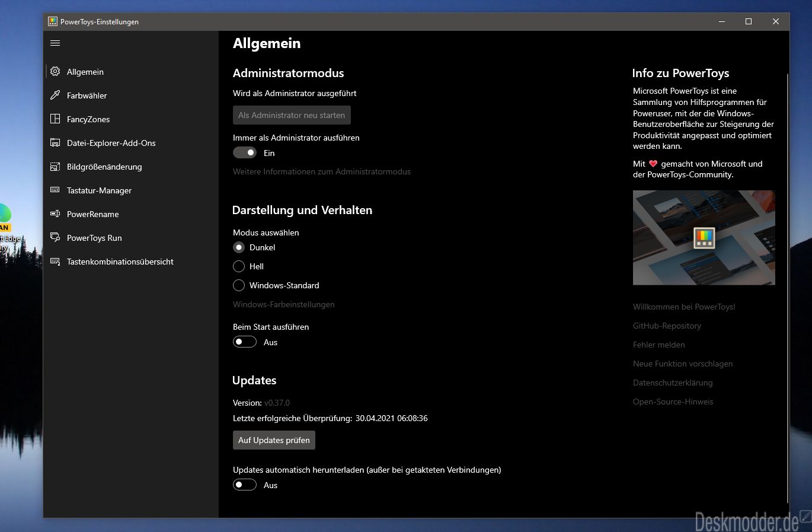Click Als Administrator neu starten button

[x=292, y=115]
